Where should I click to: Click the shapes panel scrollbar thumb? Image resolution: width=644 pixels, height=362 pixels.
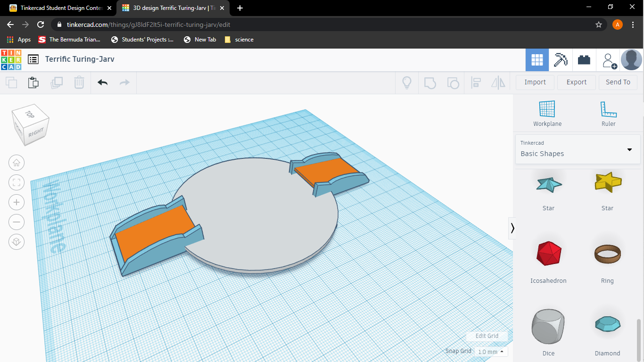pyautogui.click(x=639, y=339)
